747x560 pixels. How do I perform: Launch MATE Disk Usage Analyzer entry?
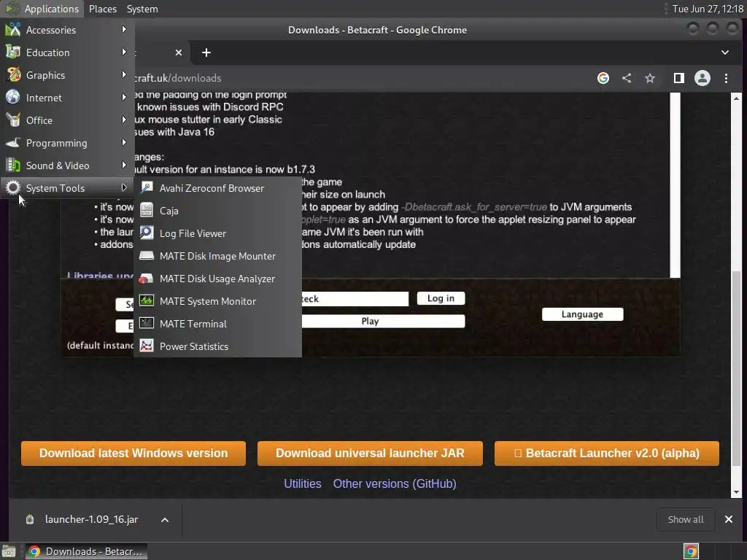(x=217, y=279)
